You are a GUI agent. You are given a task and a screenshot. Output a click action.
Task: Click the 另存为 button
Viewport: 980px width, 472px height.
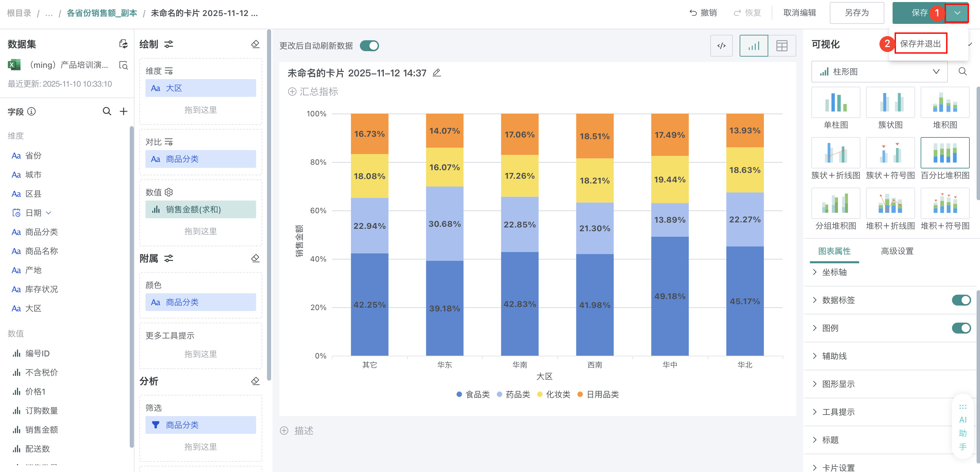pyautogui.click(x=856, y=13)
